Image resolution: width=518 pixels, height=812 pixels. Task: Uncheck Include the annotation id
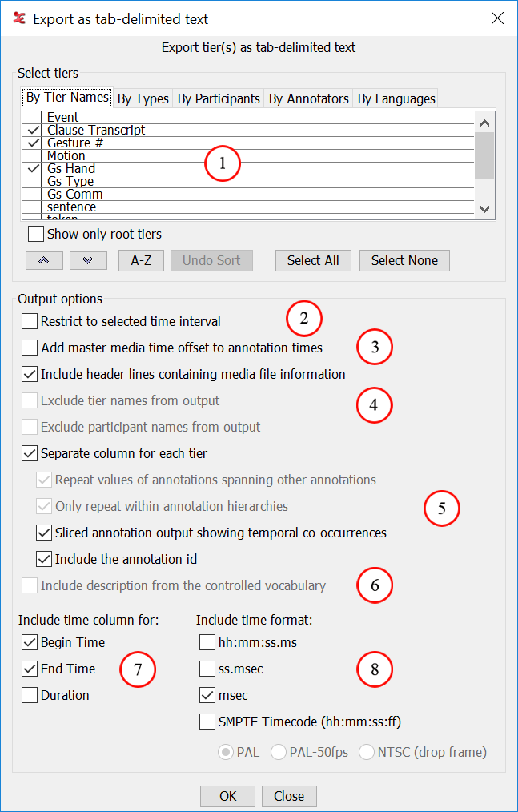click(44, 559)
